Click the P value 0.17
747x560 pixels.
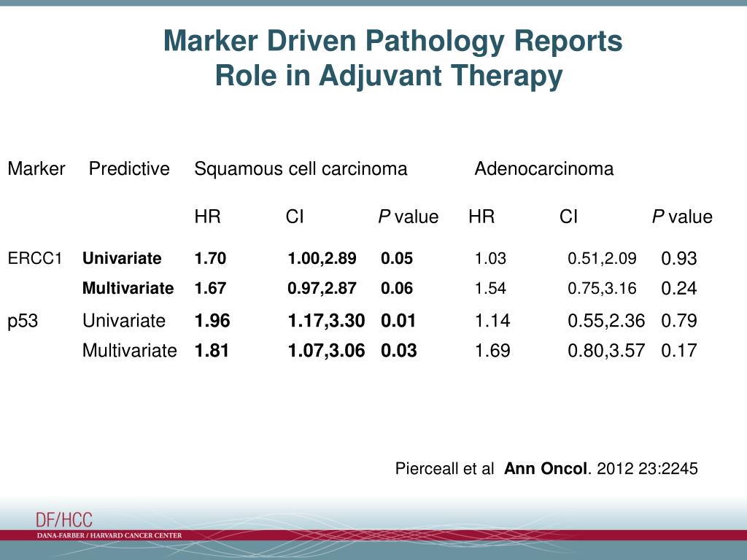click(679, 351)
